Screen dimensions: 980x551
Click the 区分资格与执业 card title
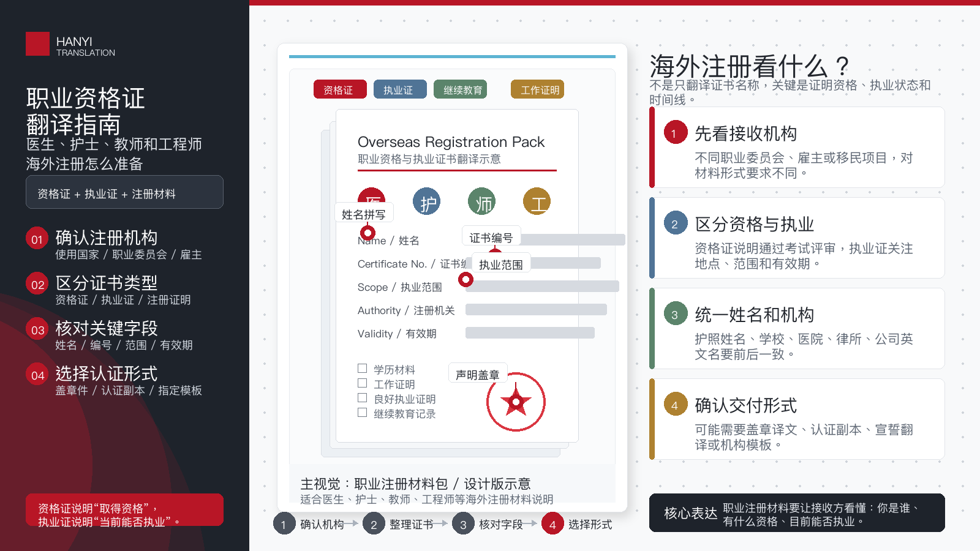pyautogui.click(x=754, y=224)
